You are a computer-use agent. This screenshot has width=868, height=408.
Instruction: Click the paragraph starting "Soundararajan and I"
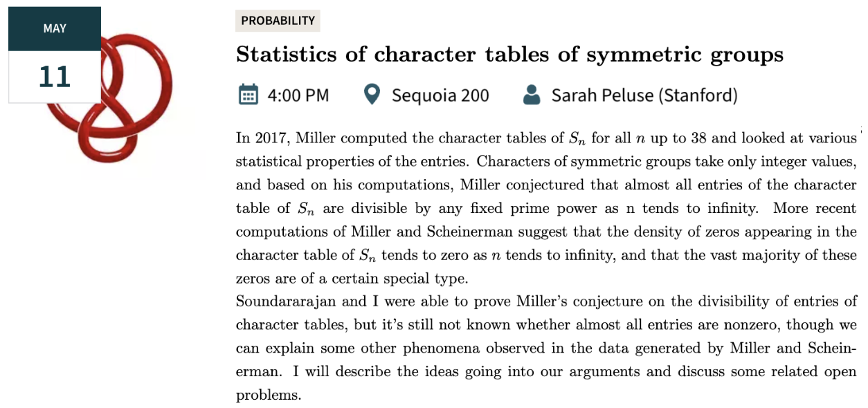(547, 348)
